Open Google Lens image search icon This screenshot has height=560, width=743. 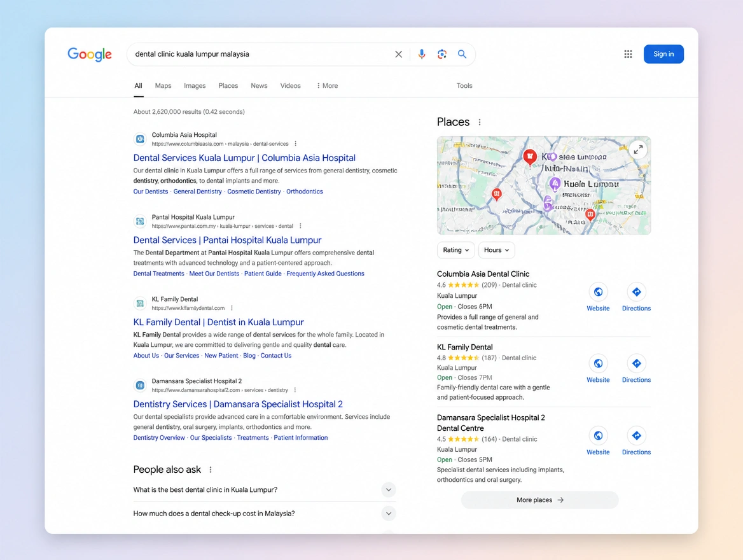[x=441, y=54]
